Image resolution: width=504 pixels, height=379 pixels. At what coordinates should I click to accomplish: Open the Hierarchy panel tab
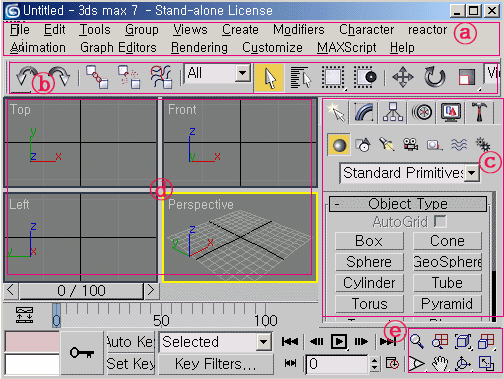pyautogui.click(x=393, y=112)
